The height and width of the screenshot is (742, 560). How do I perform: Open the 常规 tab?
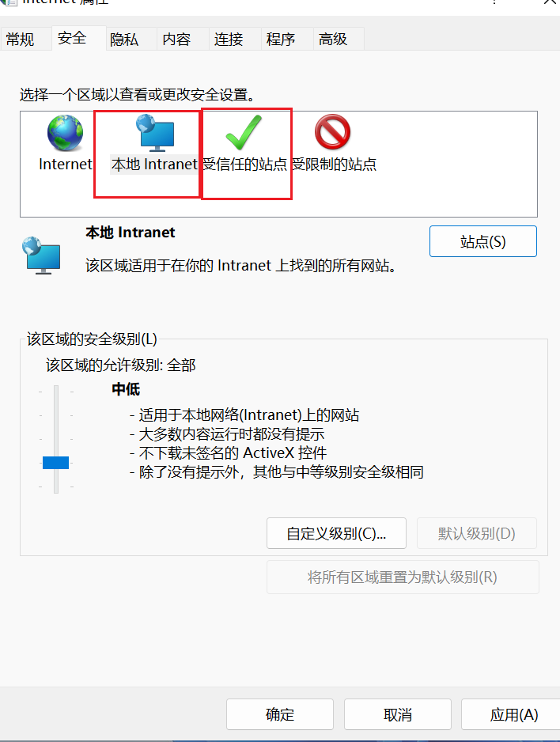pyautogui.click(x=21, y=40)
